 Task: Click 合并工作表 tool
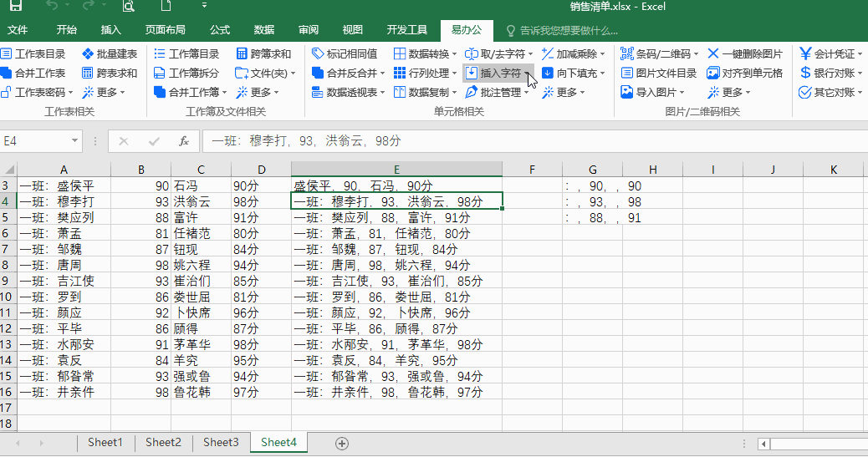click(x=33, y=73)
